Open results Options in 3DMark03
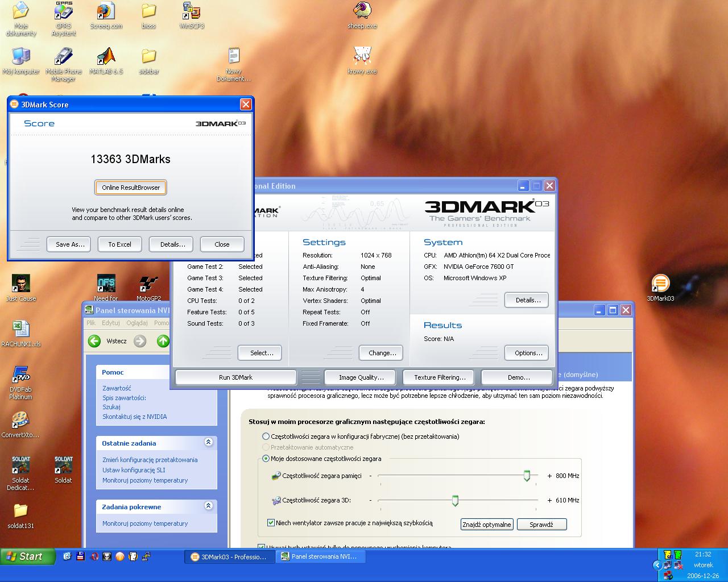Viewport: 728px width, 582px height. click(527, 353)
